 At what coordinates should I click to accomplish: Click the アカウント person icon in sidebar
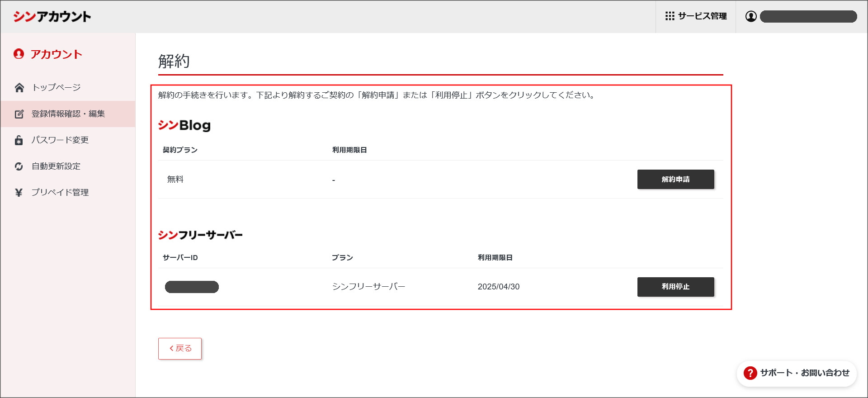[19, 54]
